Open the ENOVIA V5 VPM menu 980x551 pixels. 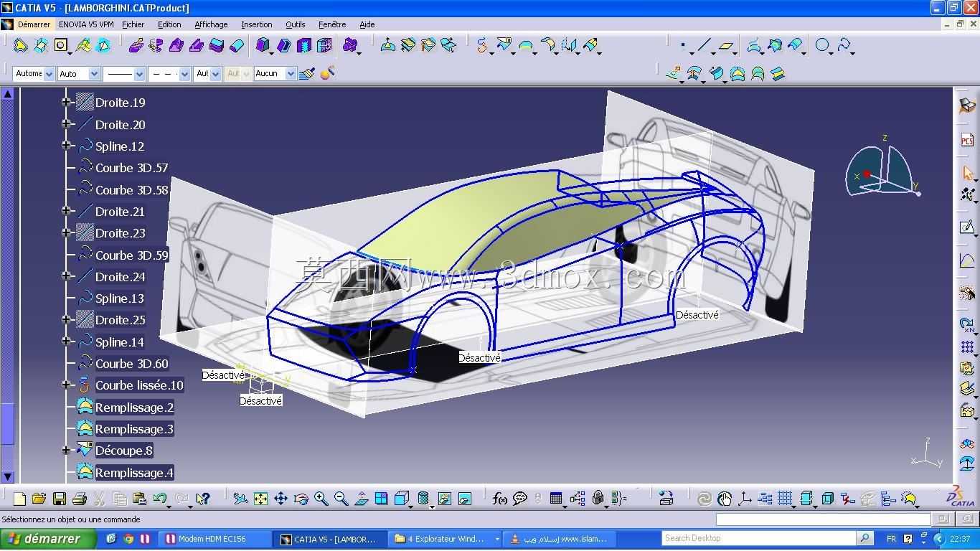(x=86, y=24)
